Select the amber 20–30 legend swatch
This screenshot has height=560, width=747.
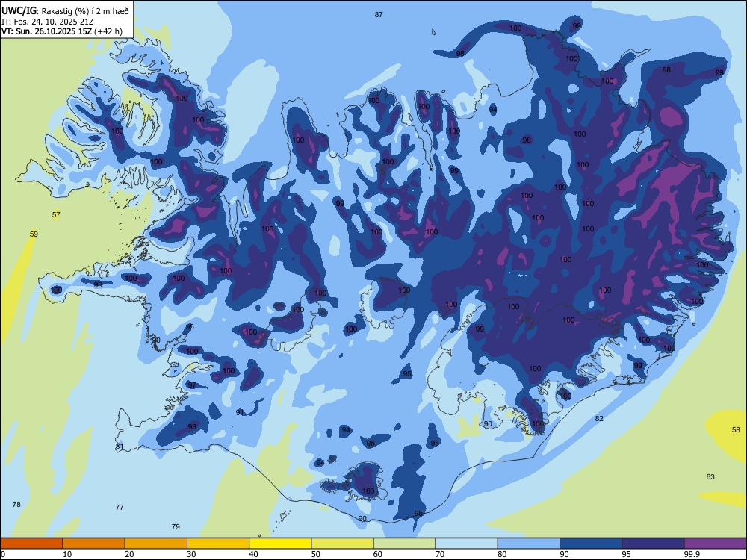(x=156, y=544)
